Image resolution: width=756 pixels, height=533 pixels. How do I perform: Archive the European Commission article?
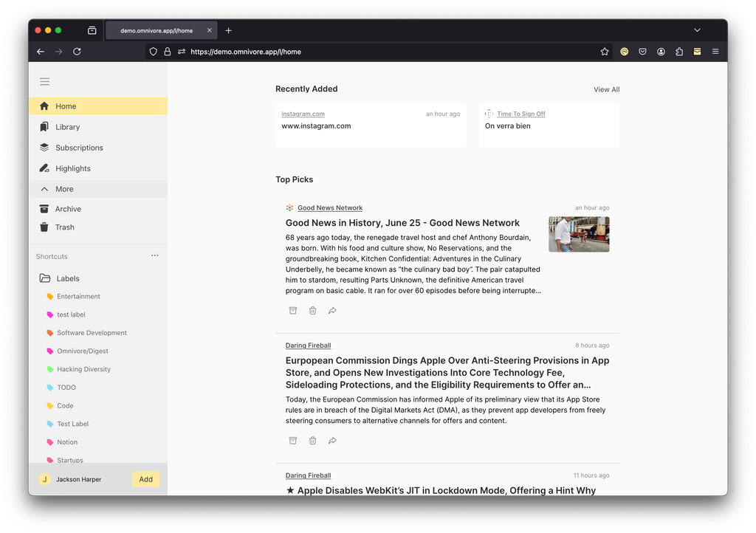click(x=292, y=441)
